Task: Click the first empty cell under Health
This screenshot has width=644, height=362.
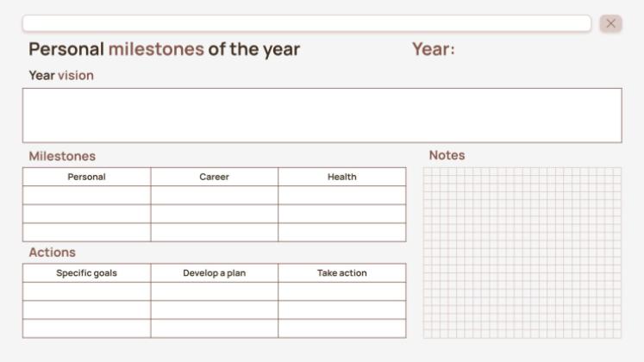Action: [341, 196]
